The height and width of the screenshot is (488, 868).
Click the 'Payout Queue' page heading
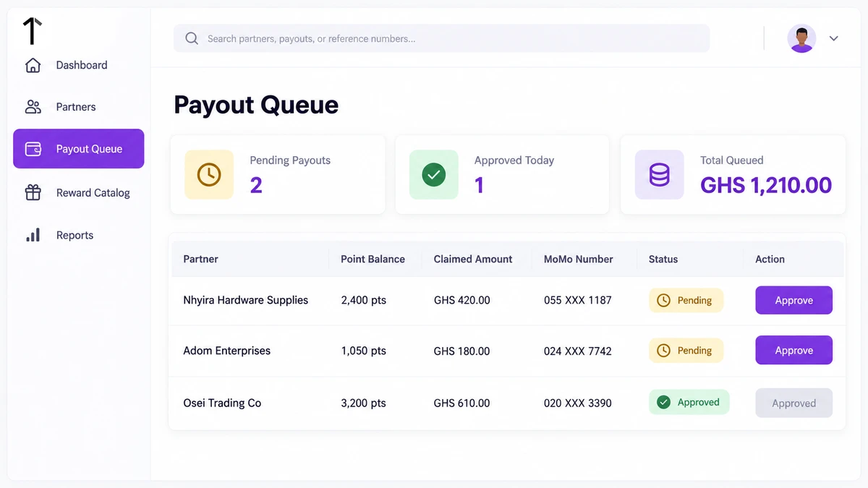coord(256,105)
